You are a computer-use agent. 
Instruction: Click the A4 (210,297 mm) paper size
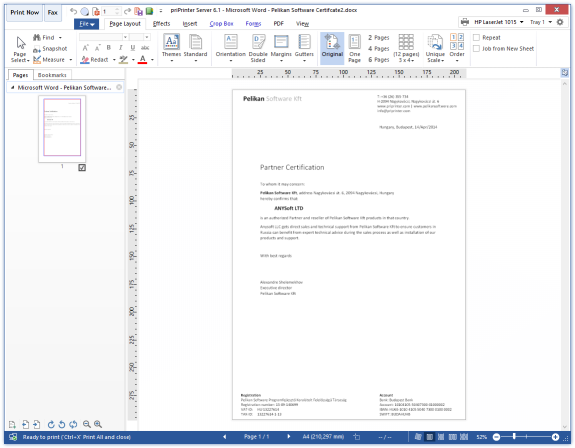click(x=323, y=437)
